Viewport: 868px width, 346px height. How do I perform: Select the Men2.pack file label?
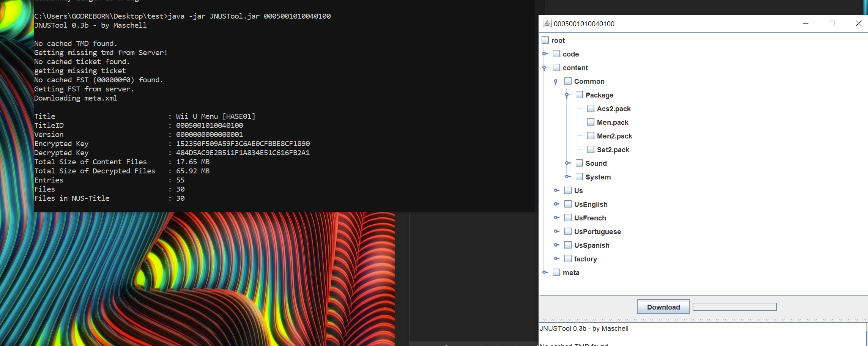pyautogui.click(x=614, y=136)
